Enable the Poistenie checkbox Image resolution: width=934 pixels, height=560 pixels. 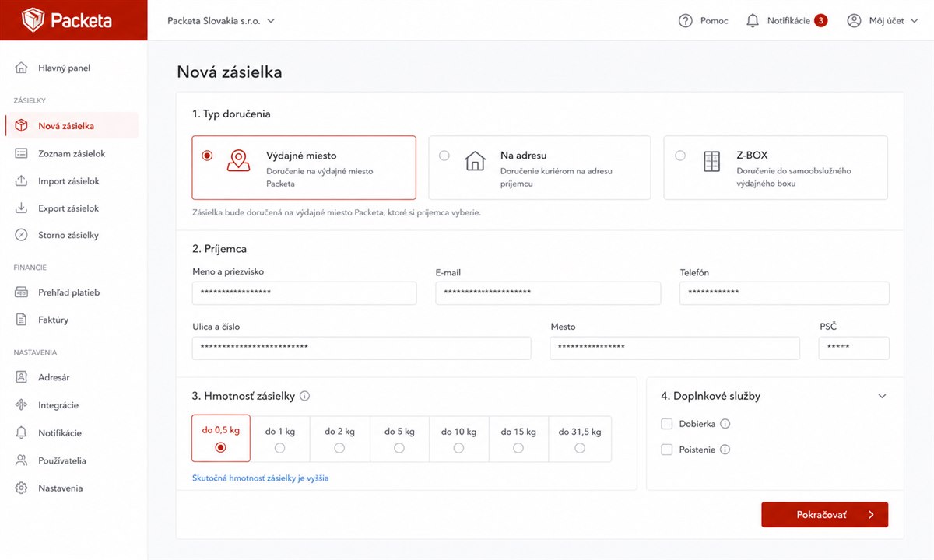[667, 450]
